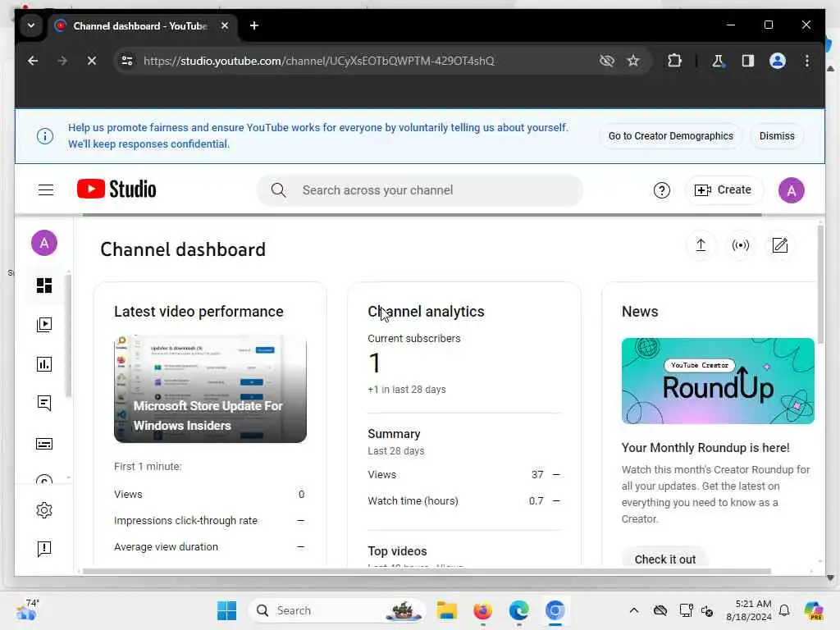Open Send feedback icon in sidebar
840x630 pixels.
point(44,549)
